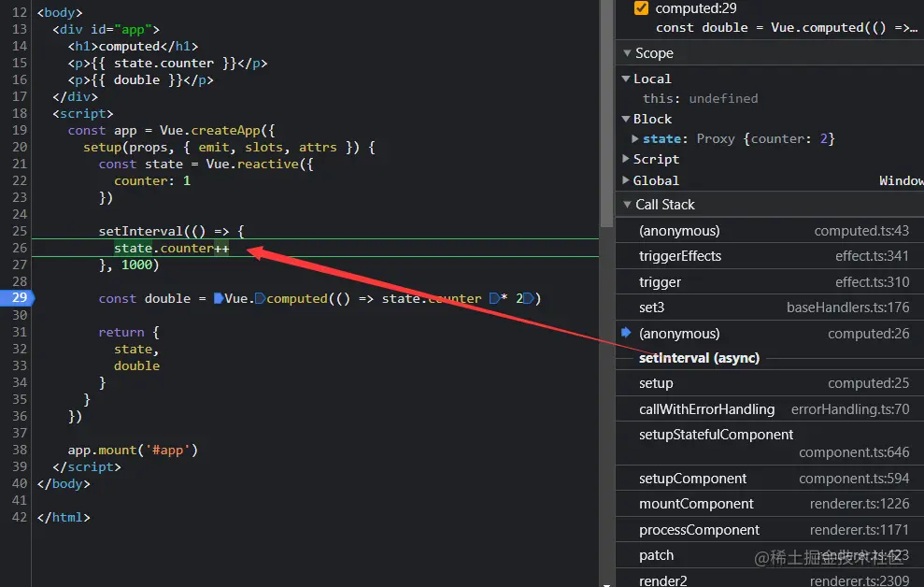The image size is (924, 587).
Task: Collapse the Block scope group
Action: click(626, 119)
